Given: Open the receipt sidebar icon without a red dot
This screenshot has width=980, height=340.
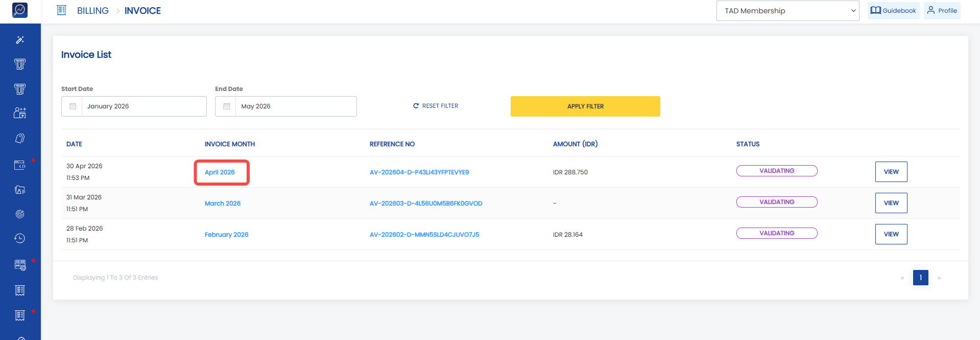Looking at the screenshot, I should (20, 290).
